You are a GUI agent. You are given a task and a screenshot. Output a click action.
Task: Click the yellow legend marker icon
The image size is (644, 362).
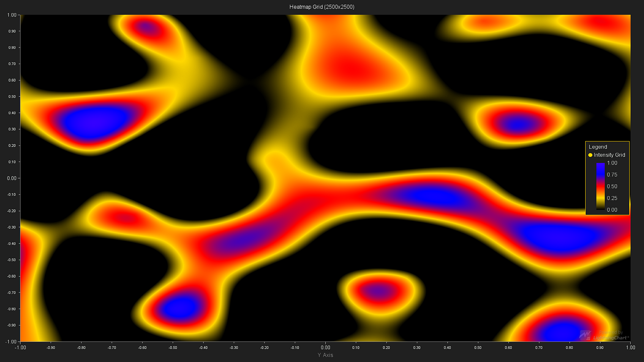pyautogui.click(x=590, y=155)
